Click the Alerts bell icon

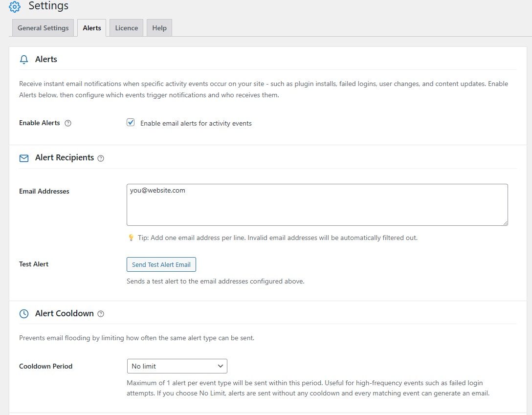(x=24, y=60)
